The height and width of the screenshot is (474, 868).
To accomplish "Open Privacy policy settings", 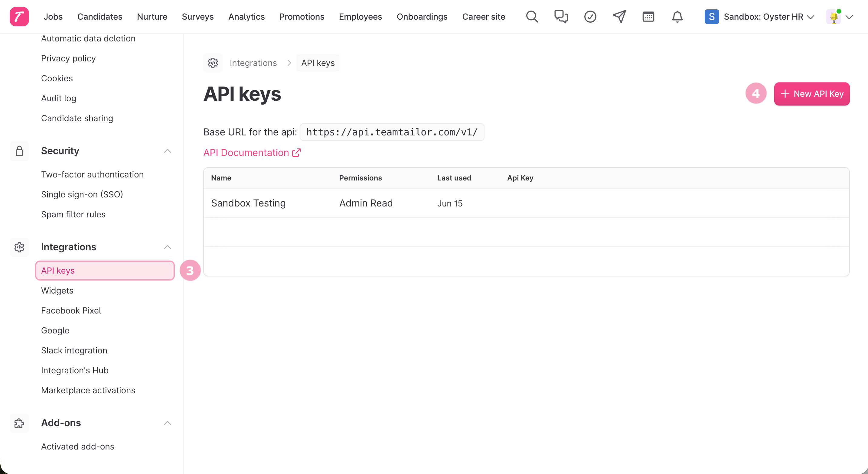I will 68,58.
